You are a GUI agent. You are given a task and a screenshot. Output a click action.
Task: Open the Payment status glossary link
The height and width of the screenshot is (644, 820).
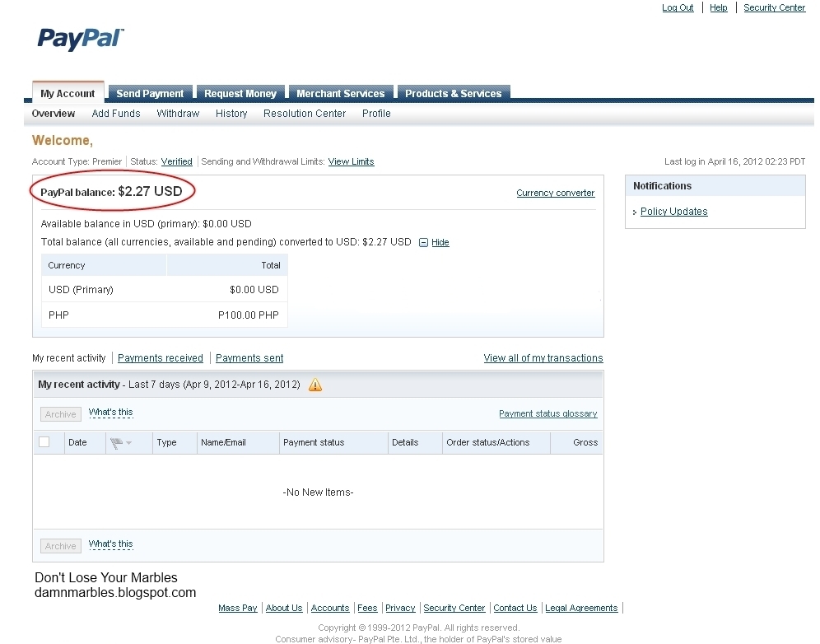click(x=548, y=413)
